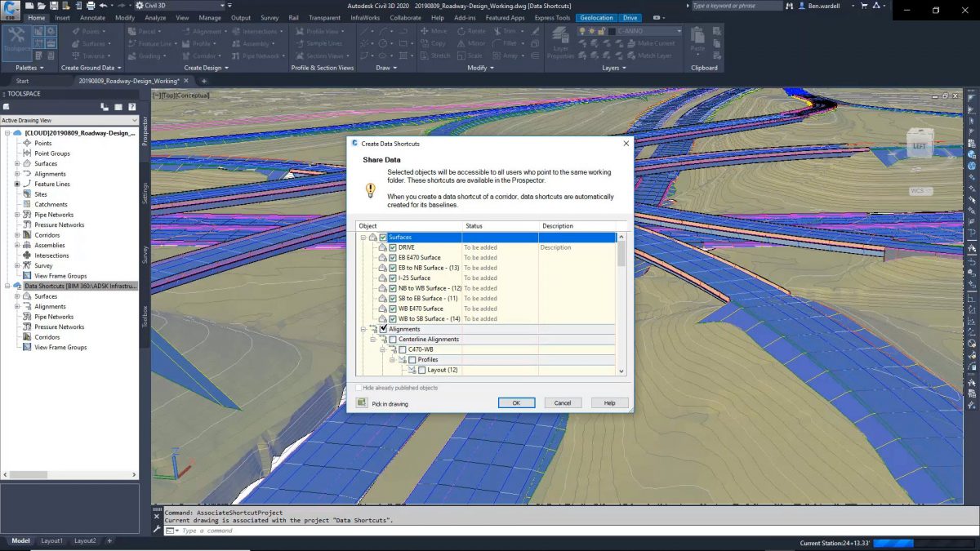Screen dimensions: 980x551
Task: Open the Geolocation tab
Action: click(x=597, y=17)
